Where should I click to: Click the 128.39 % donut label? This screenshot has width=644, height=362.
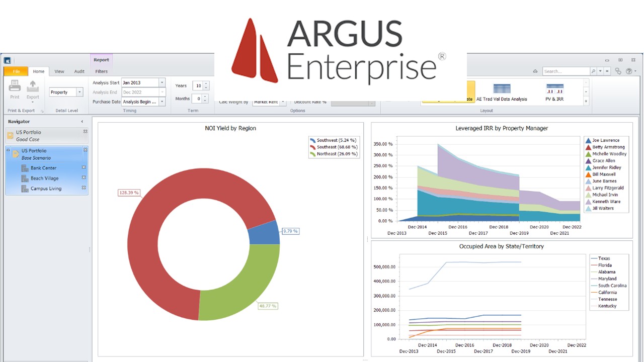(x=129, y=193)
